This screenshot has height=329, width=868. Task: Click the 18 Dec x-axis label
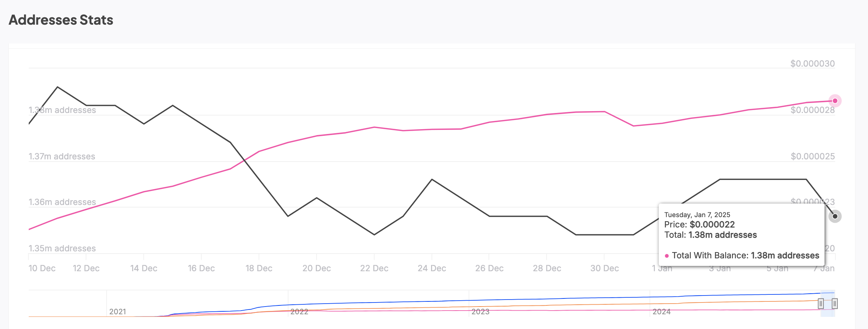click(259, 268)
